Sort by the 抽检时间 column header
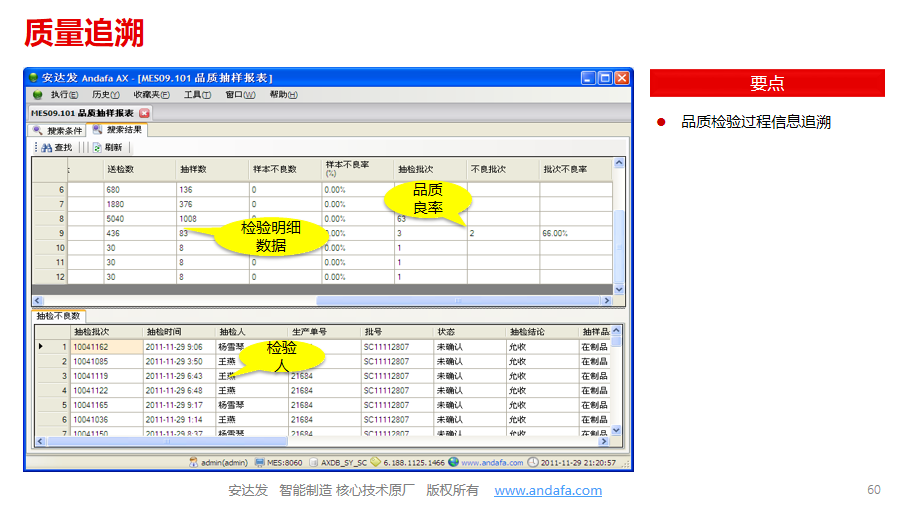Image resolution: width=907 pixels, height=509 pixels. coord(164,331)
